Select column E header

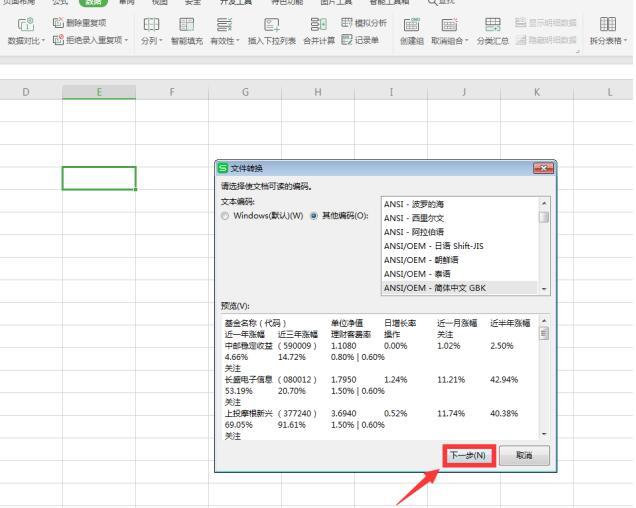(x=99, y=92)
